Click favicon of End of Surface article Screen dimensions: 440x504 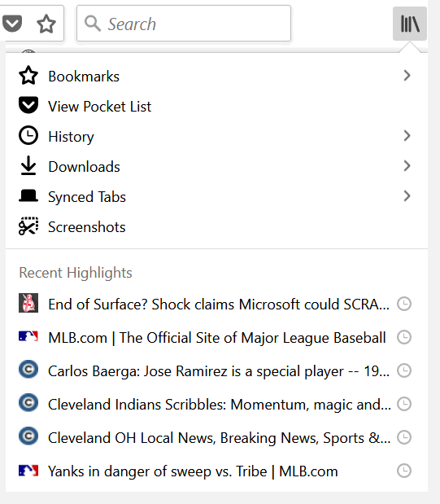tap(28, 303)
